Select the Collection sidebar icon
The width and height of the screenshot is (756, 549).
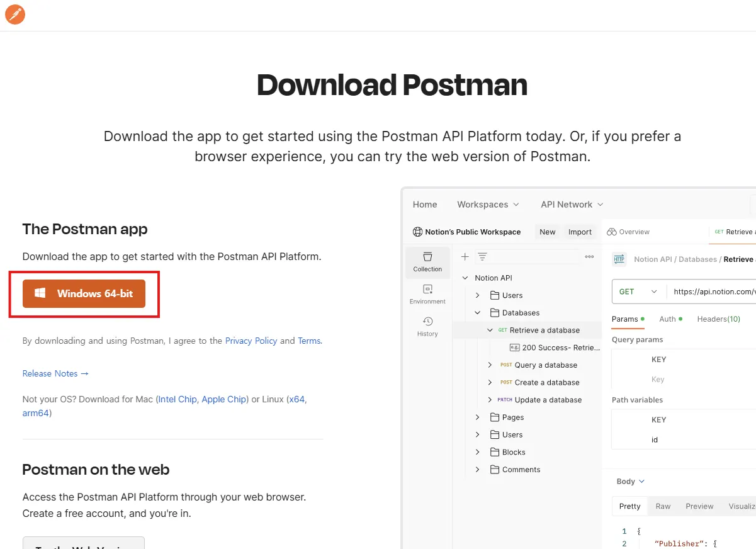[427, 262]
